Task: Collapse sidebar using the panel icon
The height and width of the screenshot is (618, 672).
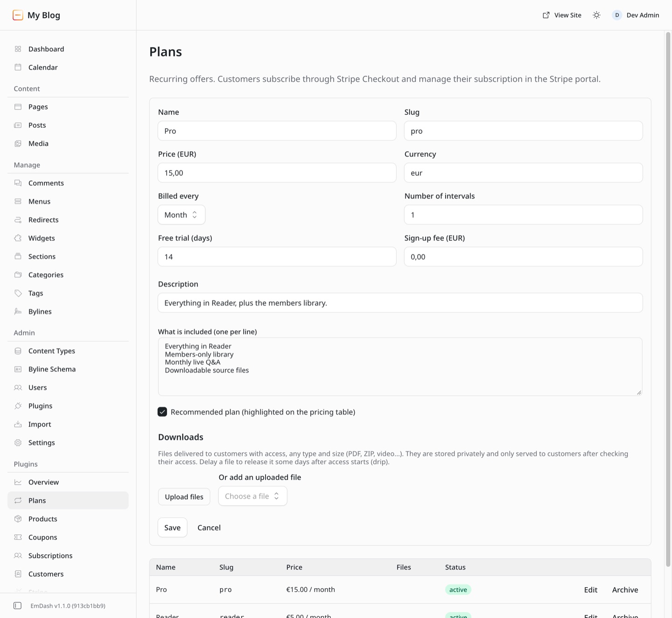Action: 18,605
